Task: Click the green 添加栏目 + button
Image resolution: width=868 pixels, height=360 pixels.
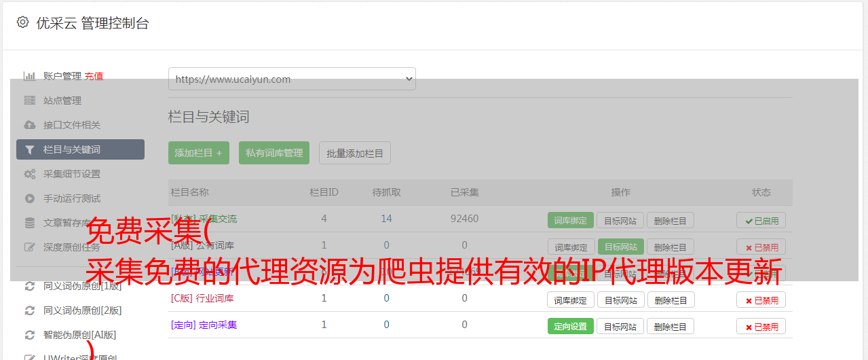Action: click(x=199, y=153)
